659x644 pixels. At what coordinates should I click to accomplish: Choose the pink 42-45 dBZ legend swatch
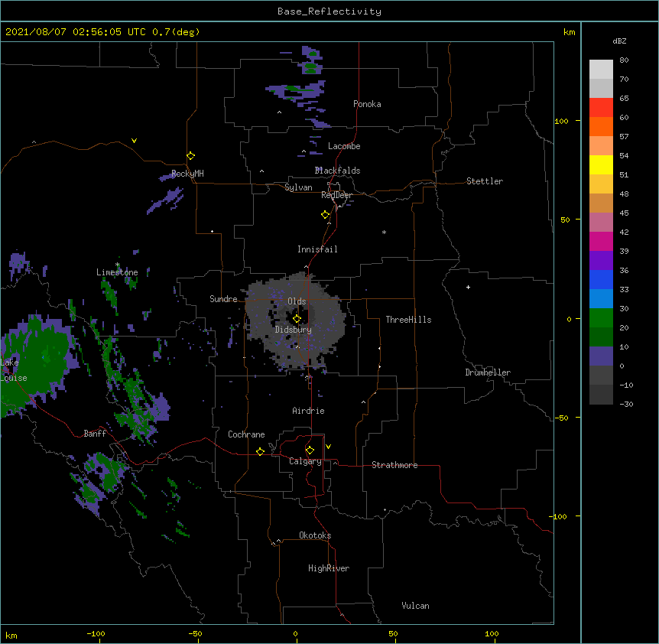601,223
